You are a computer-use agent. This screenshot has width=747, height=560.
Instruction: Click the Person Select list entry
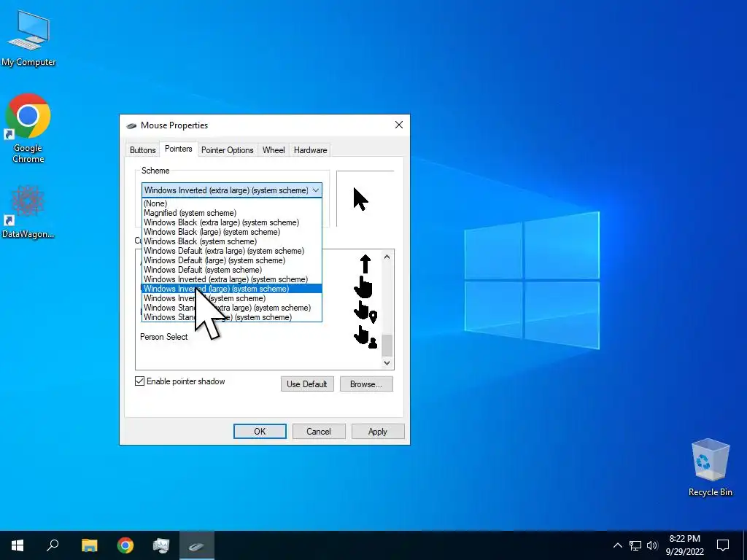(x=163, y=337)
